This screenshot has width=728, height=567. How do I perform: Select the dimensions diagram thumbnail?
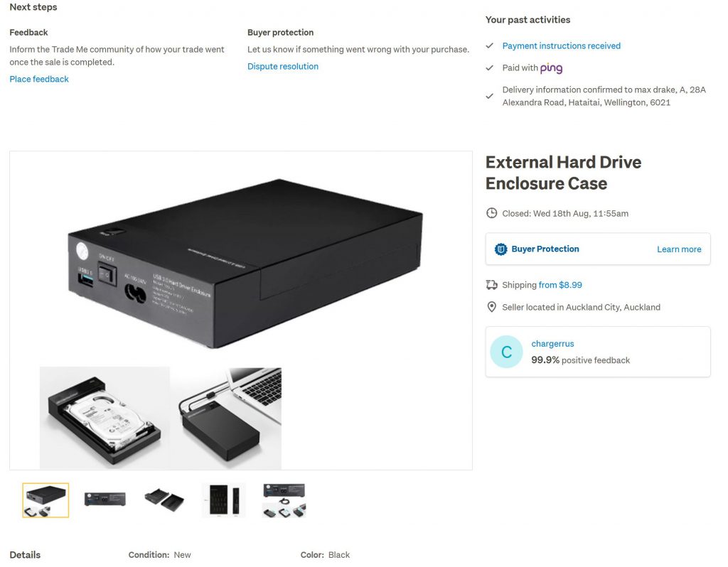224,499
